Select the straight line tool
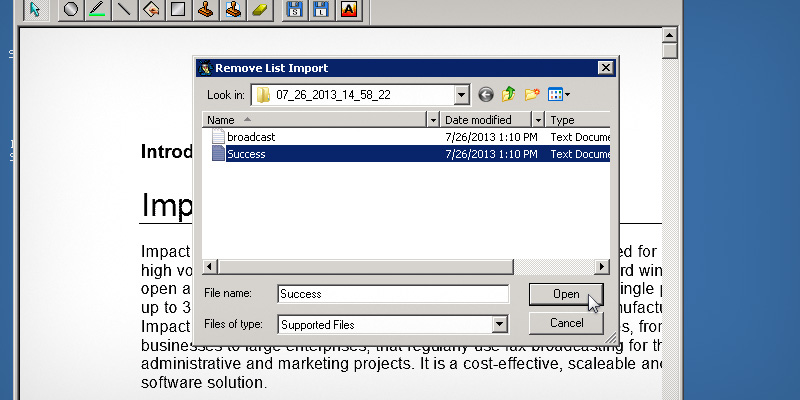The image size is (800, 400). pos(124,10)
